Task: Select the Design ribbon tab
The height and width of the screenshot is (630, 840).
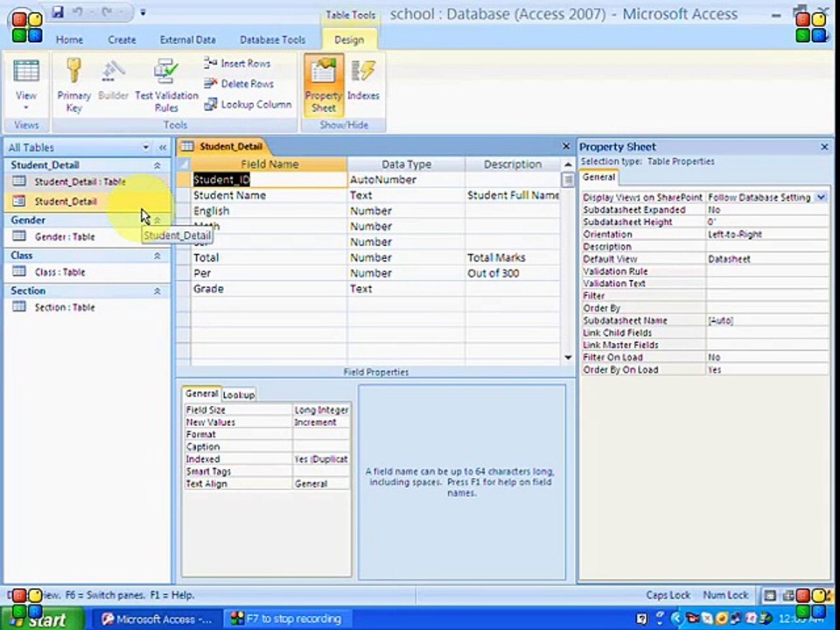Action: coord(349,39)
